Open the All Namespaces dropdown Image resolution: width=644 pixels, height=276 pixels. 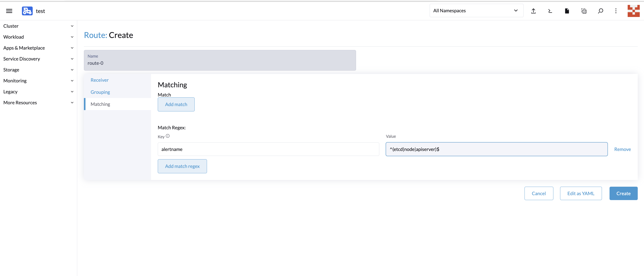[476, 11]
